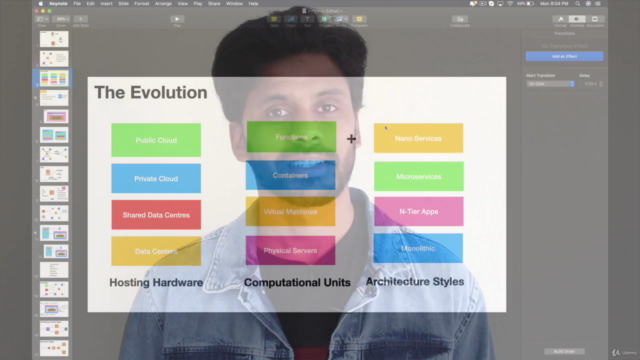640x360 pixels.
Task: Open the View options dropdown
Action: tap(42, 19)
